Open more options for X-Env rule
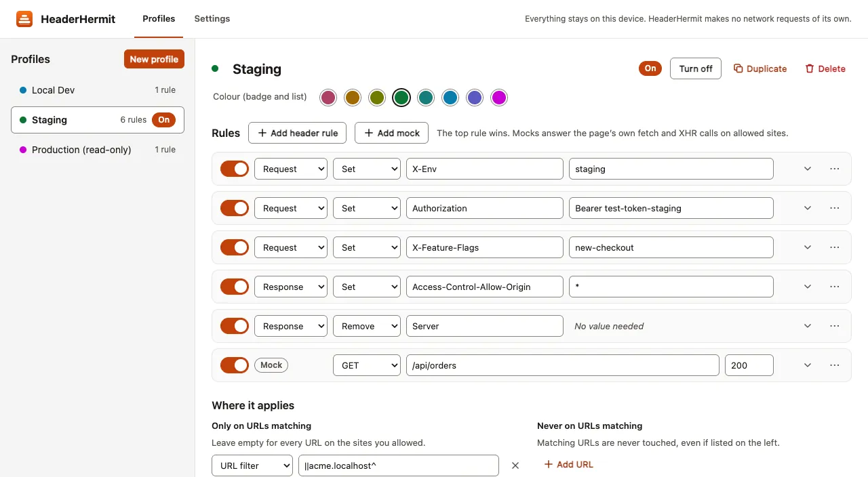Screen dimensions: 868x477 click(x=834, y=169)
